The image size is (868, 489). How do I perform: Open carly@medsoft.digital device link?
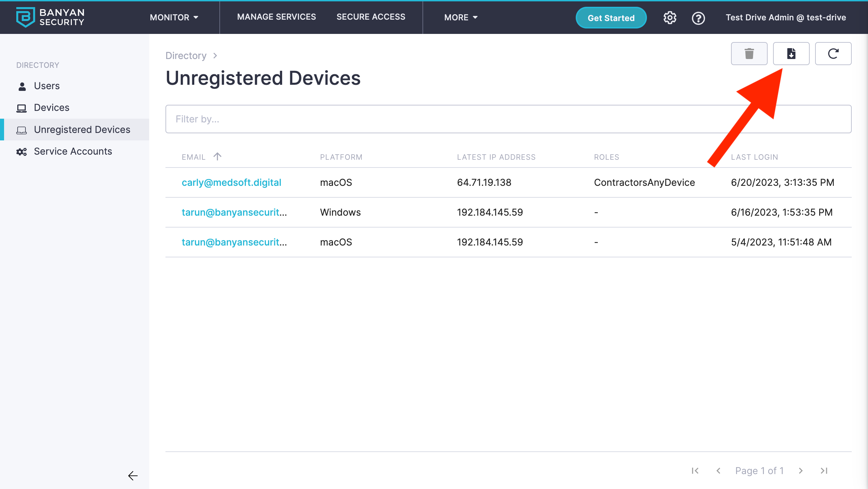(x=232, y=182)
